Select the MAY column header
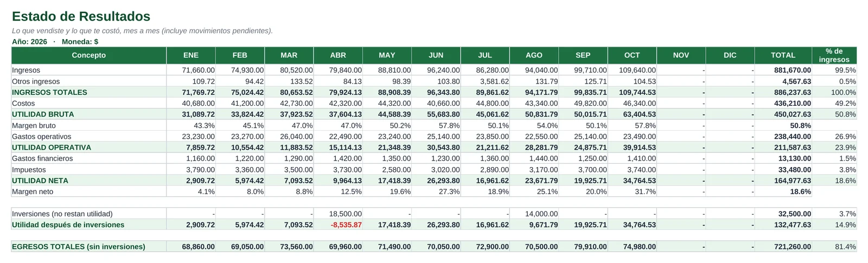The width and height of the screenshot is (868, 263). tap(387, 55)
